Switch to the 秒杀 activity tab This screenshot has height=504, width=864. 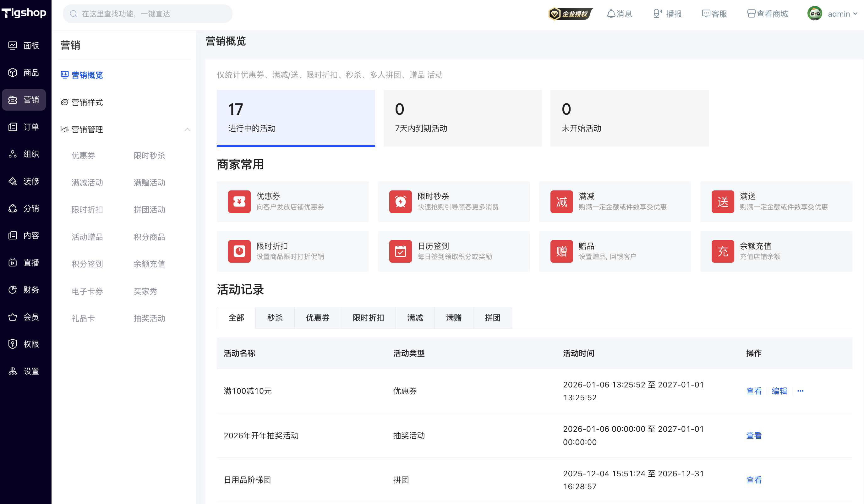click(275, 318)
